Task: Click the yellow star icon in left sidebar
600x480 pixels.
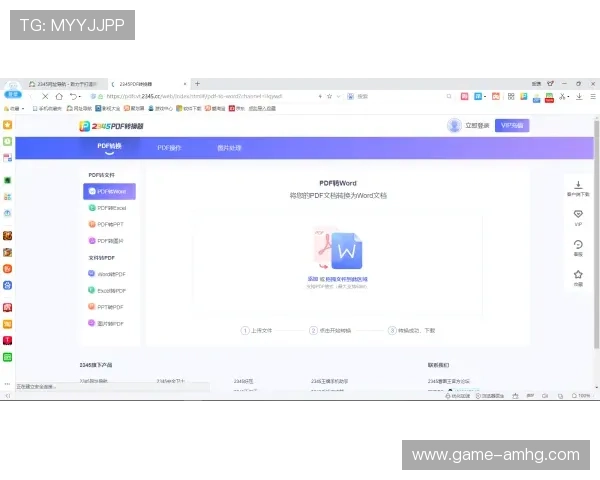Action: tap(7, 125)
